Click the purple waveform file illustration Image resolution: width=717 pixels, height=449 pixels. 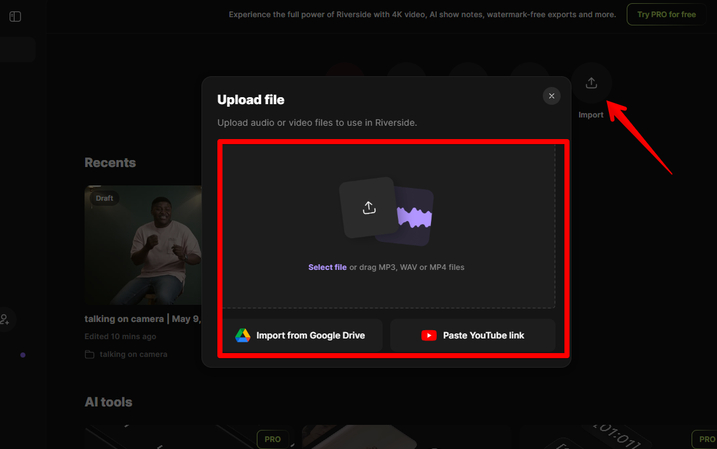[x=415, y=217]
